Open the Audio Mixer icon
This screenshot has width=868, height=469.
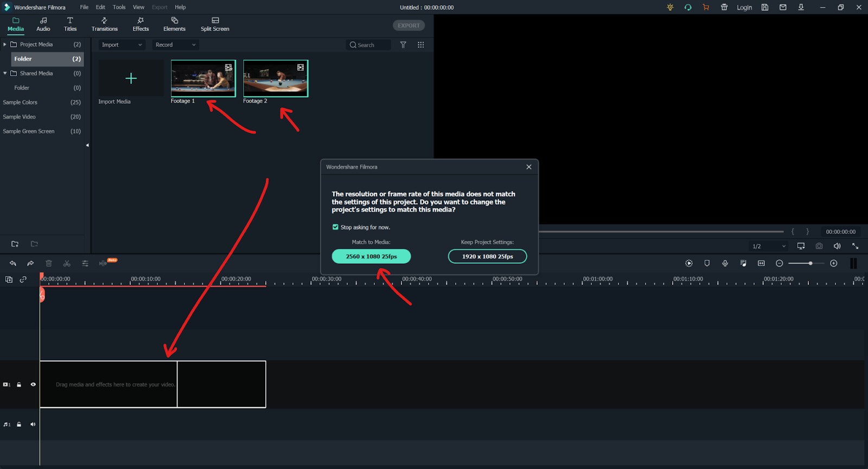point(743,263)
